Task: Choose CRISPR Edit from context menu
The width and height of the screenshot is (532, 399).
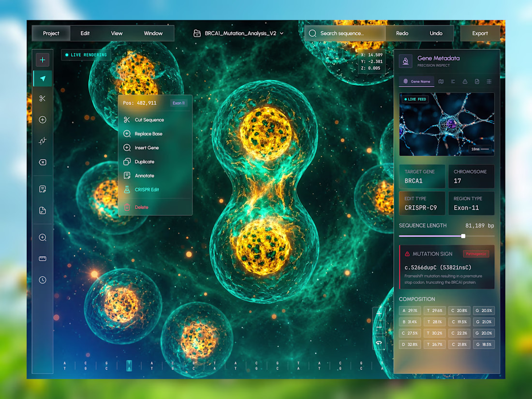Action: click(155, 189)
